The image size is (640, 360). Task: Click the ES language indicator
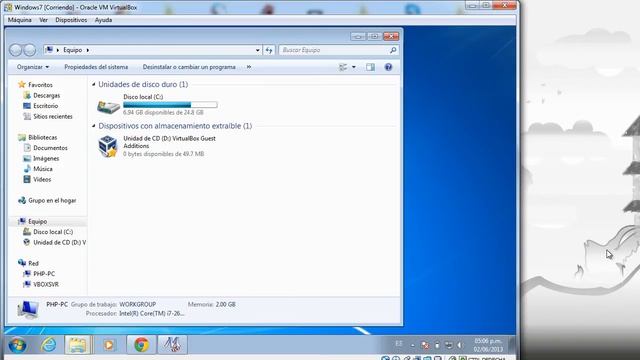[399, 344]
